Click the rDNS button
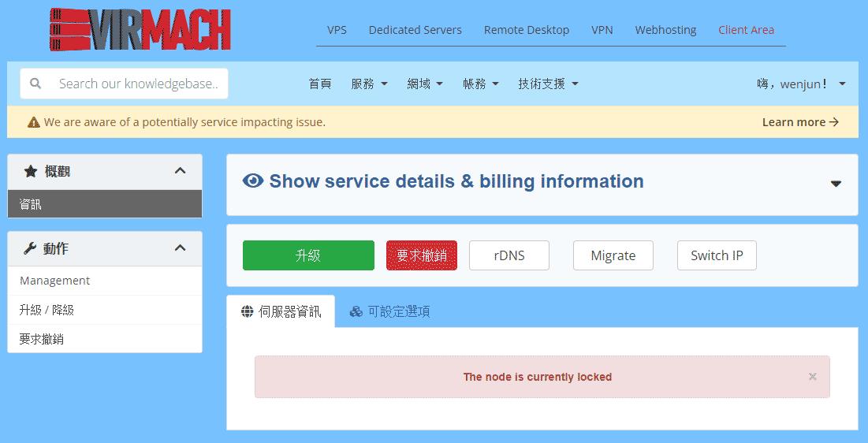This screenshot has height=443, width=868. pyautogui.click(x=509, y=255)
